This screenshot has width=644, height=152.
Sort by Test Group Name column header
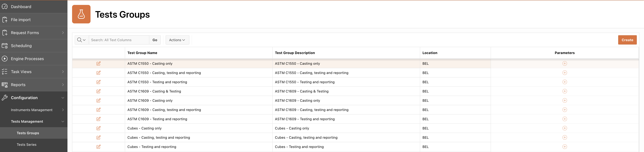click(x=142, y=53)
